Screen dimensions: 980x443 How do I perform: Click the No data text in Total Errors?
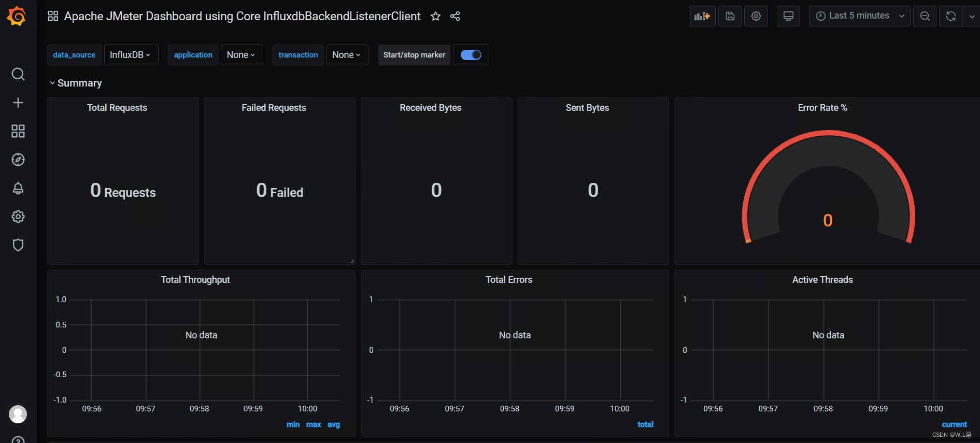pos(515,335)
